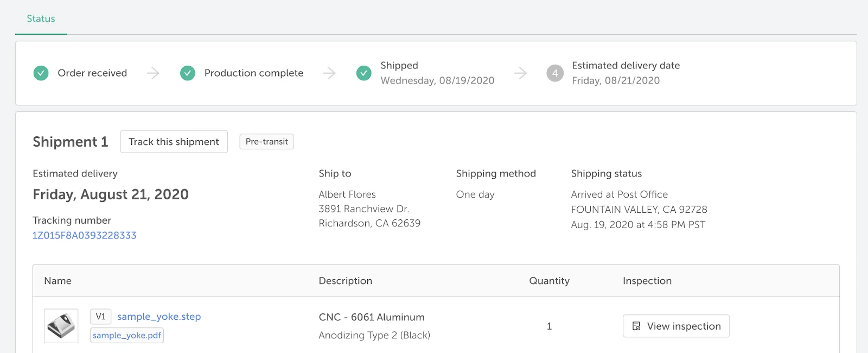Viewport: 868px width, 353px height.
Task: Click the Pre-transit status badge
Action: click(267, 142)
